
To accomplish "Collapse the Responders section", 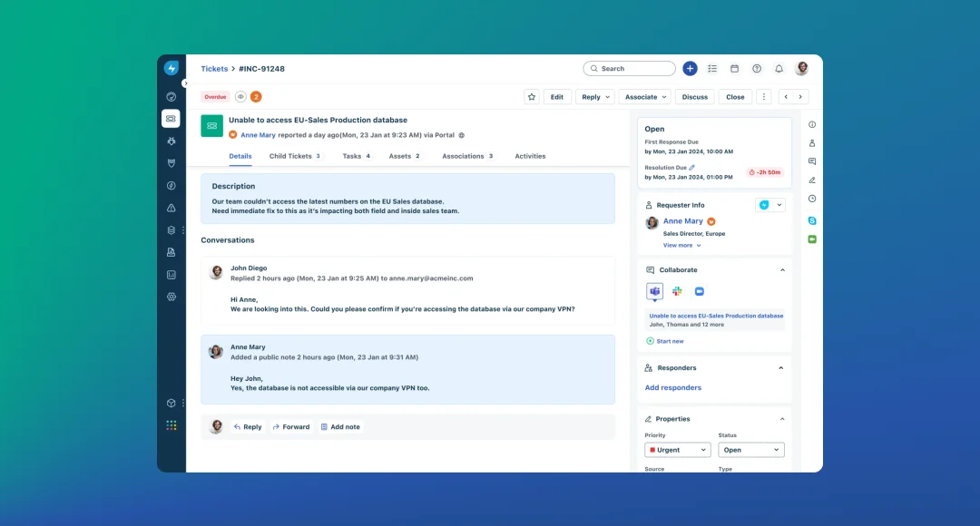I will pyautogui.click(x=781, y=368).
